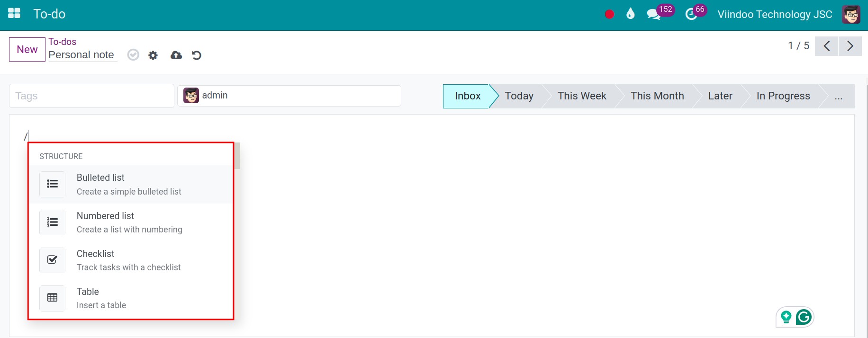Open Grammarly G icon in editor

804,317
